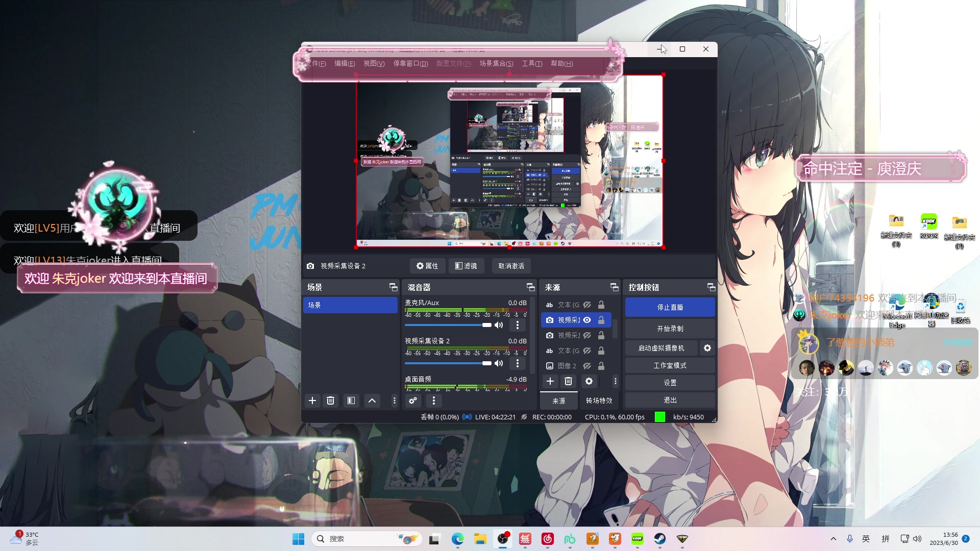
Task: Toggle 工作室模式 studio mode
Action: pyautogui.click(x=670, y=365)
